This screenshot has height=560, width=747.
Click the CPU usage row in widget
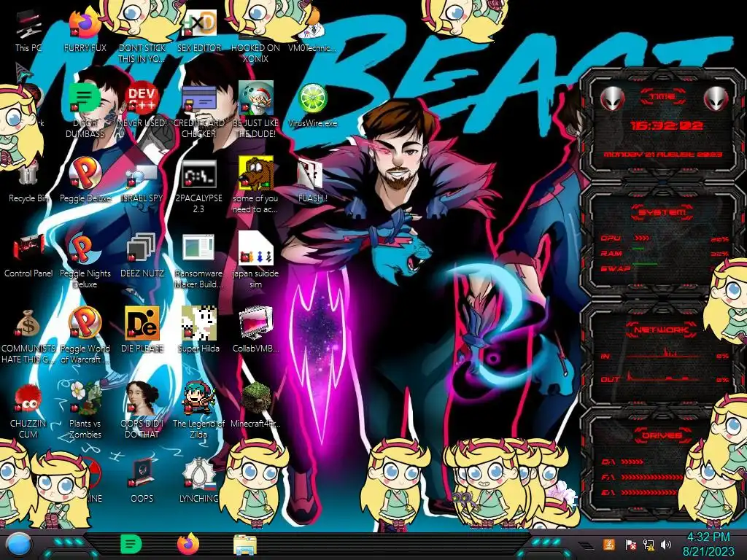click(x=665, y=238)
